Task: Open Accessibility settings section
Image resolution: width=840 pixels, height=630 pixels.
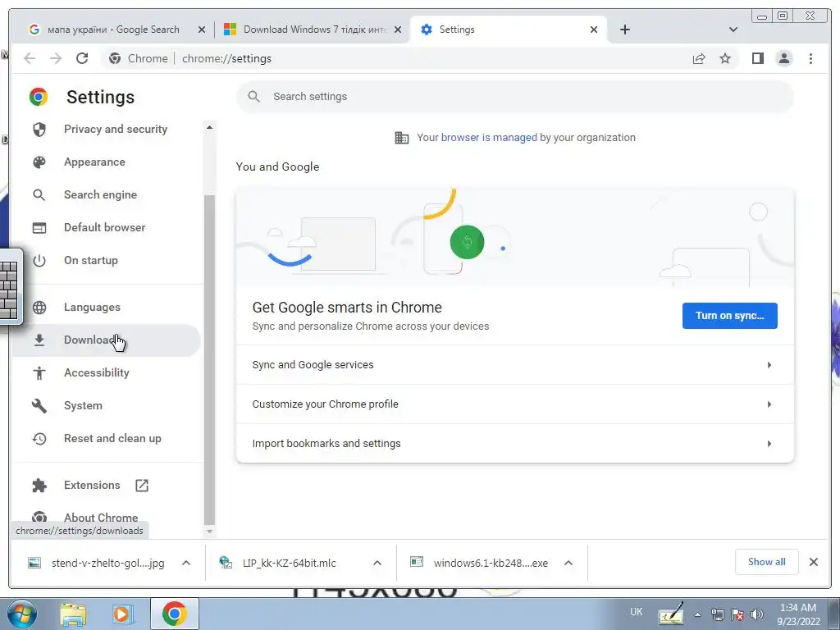Action: (97, 372)
